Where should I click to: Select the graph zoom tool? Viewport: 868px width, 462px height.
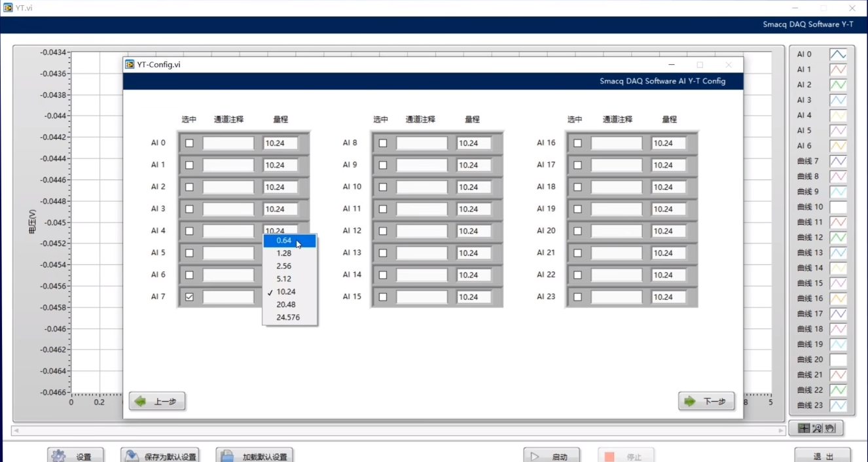click(817, 429)
